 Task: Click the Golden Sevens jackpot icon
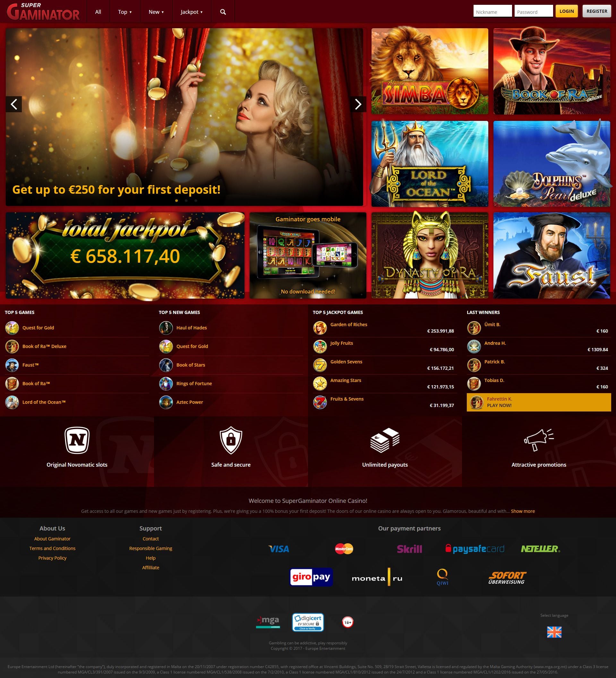point(320,365)
